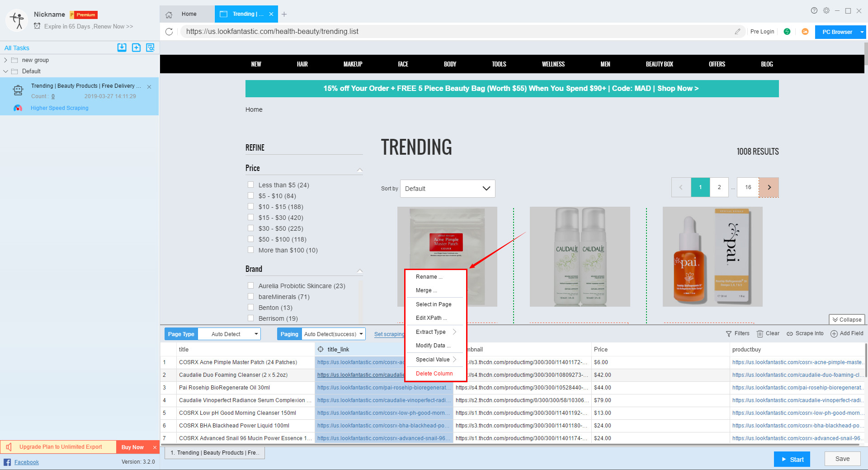Open a new browser tab with plus
The height and width of the screenshot is (470, 868).
[284, 14]
